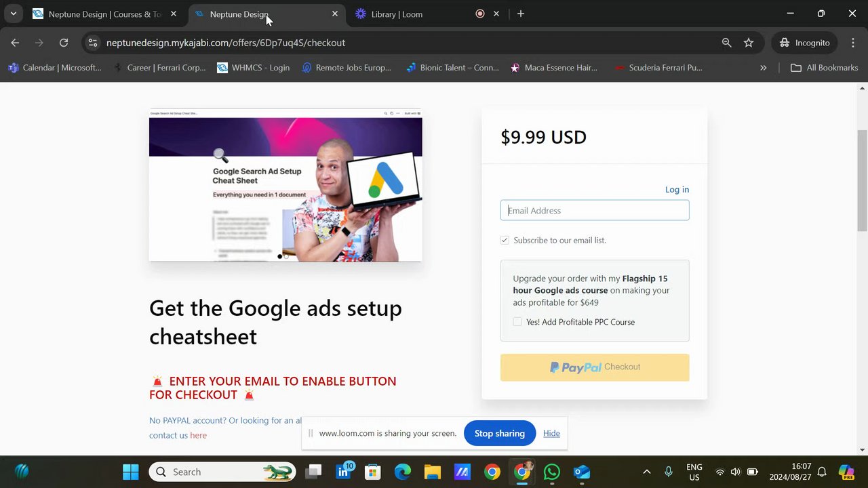Close the active Neptune Design tab
The image size is (868, 488).
[335, 14]
